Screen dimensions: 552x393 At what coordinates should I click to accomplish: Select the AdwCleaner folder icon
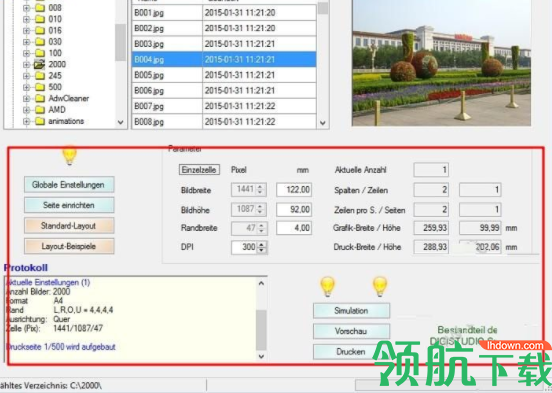pos(40,98)
